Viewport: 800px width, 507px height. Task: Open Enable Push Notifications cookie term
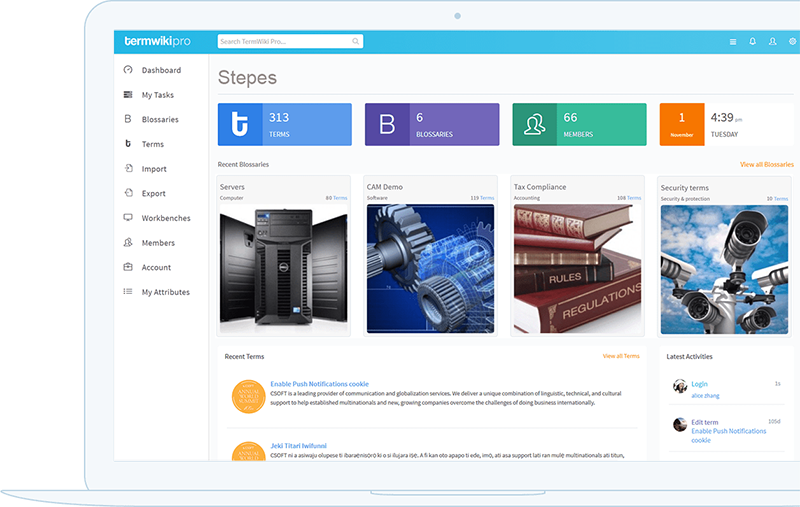point(319,384)
